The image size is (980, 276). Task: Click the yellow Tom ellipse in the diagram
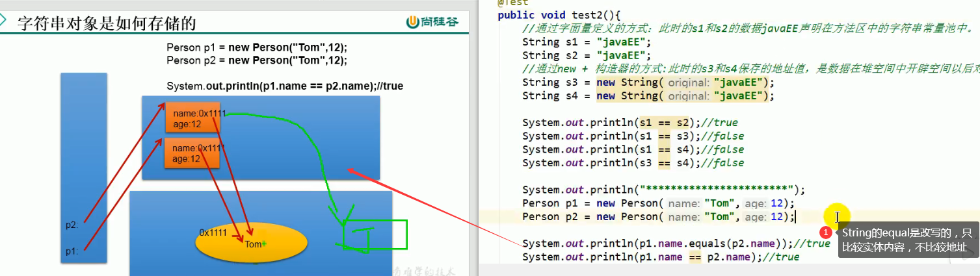tap(251, 242)
